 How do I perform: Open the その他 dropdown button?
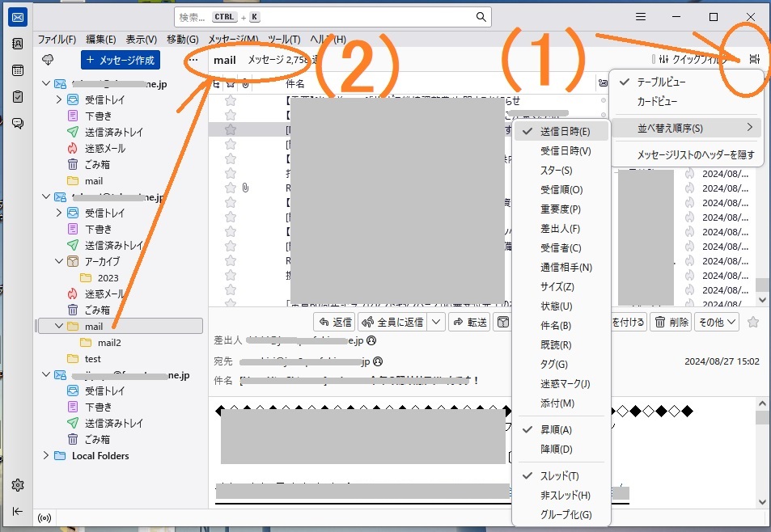(x=718, y=322)
